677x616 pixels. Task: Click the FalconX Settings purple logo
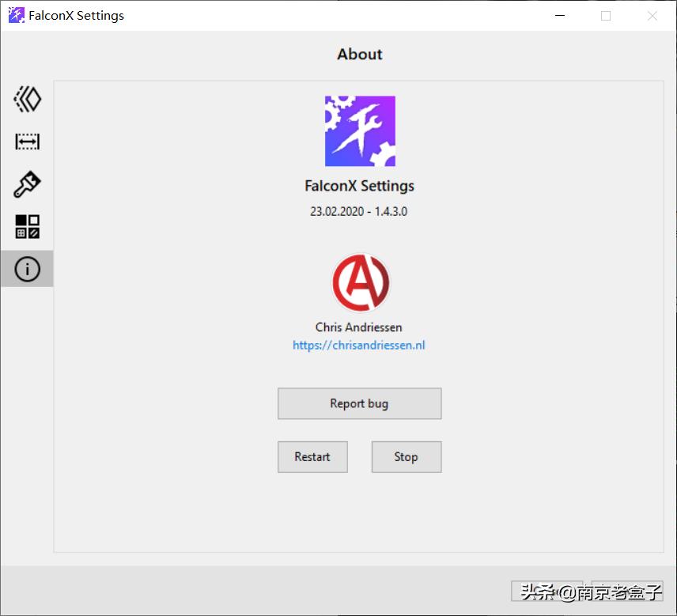click(x=360, y=130)
